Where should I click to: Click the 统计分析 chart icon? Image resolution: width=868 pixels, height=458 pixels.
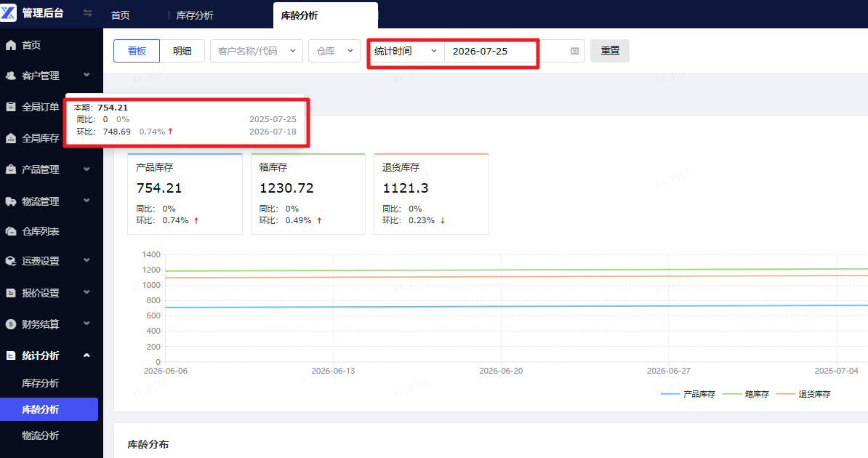(10, 355)
